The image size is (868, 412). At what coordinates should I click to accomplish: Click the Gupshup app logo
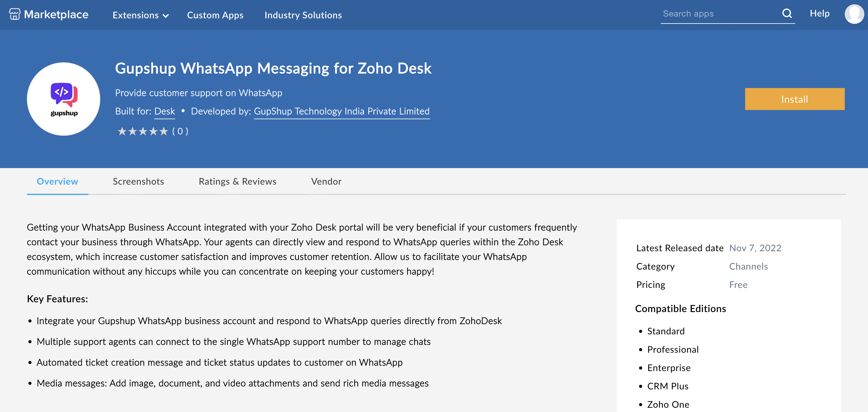point(64,99)
